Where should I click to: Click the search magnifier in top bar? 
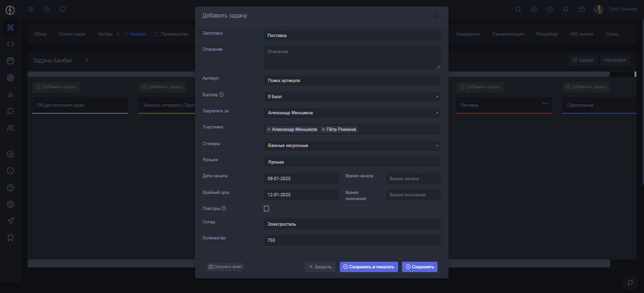pos(518,9)
